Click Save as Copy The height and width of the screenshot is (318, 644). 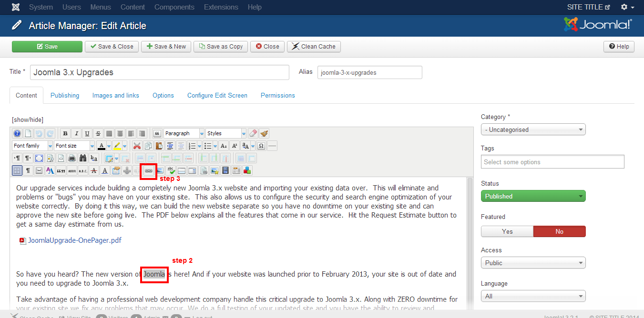pos(221,47)
